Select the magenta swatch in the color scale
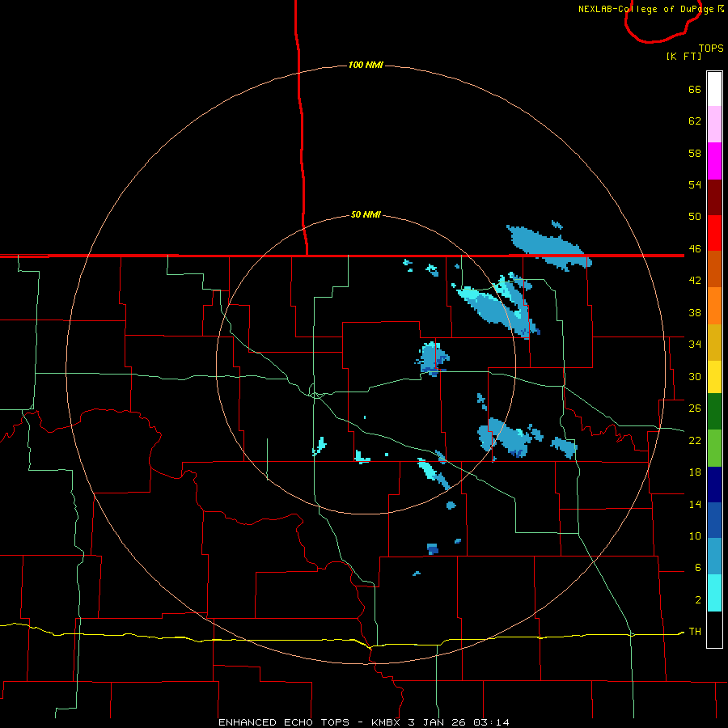Viewport: 728px width, 728px height. [x=714, y=161]
